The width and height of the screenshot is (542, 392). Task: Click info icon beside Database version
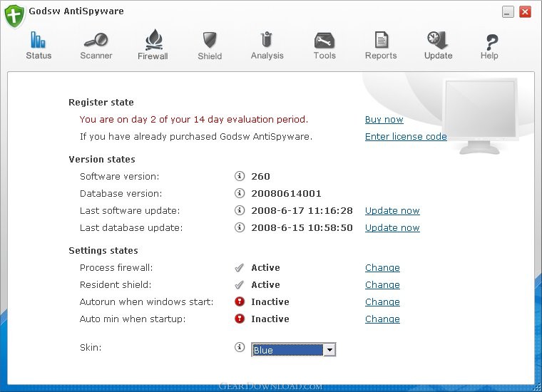239,193
